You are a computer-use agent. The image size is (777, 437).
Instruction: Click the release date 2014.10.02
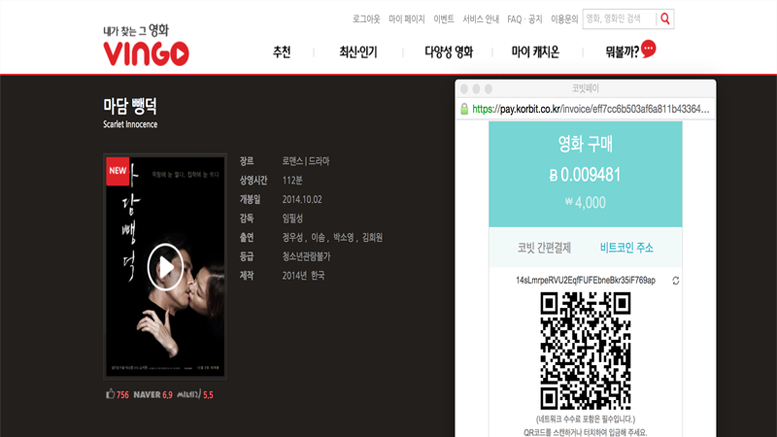pos(302,199)
